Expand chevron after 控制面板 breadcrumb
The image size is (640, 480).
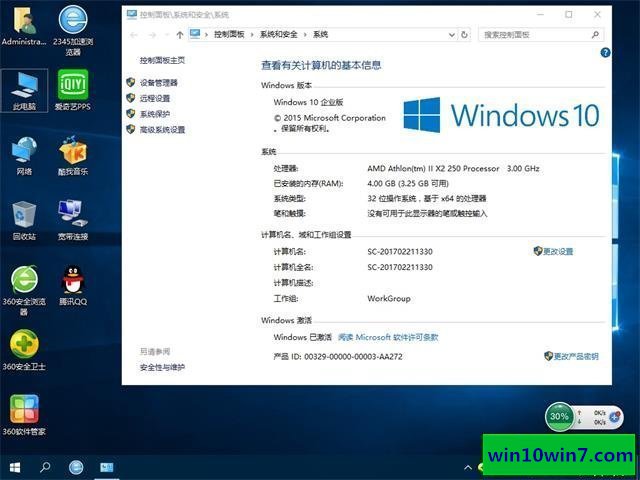pyautogui.click(x=252, y=35)
